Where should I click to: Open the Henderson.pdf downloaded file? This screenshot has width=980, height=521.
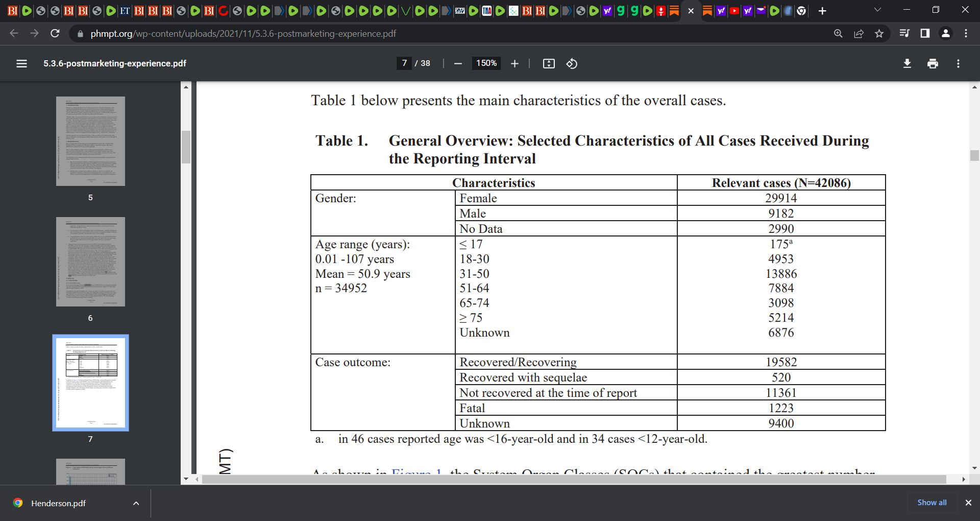click(x=58, y=503)
